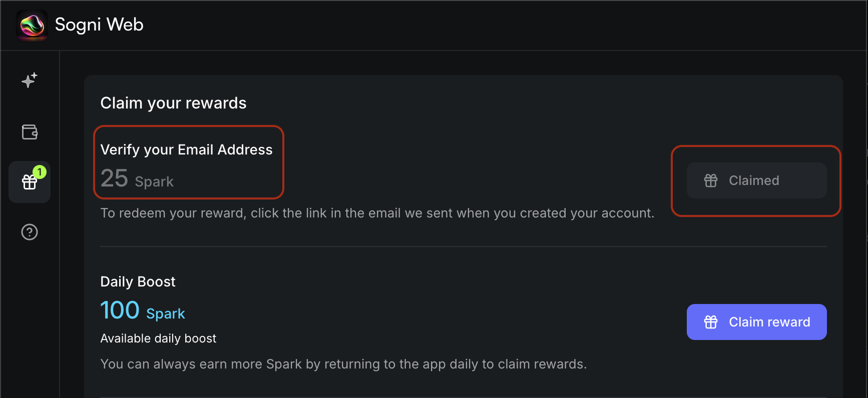The width and height of the screenshot is (868, 398).
Task: Select the Verify your Email Address title
Action: pyautogui.click(x=186, y=149)
